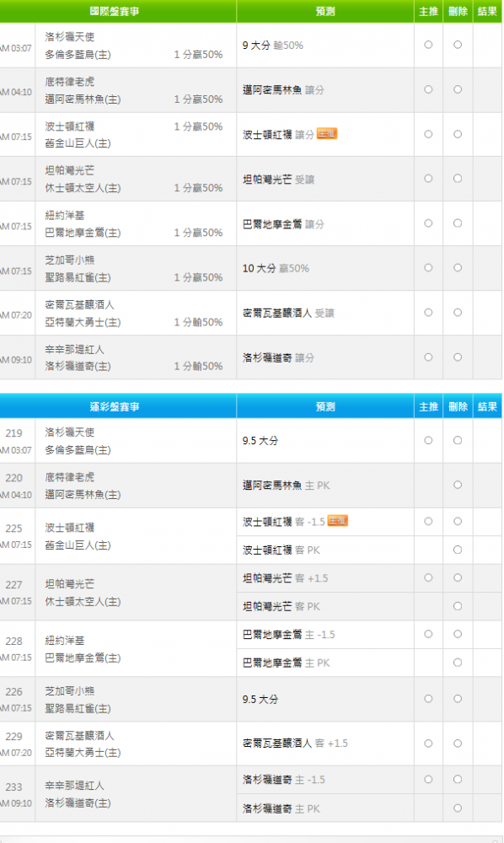Select 主推 radio for 國際盤 洛杉磯天使 game
This screenshot has width=504, height=843.
click(x=428, y=45)
